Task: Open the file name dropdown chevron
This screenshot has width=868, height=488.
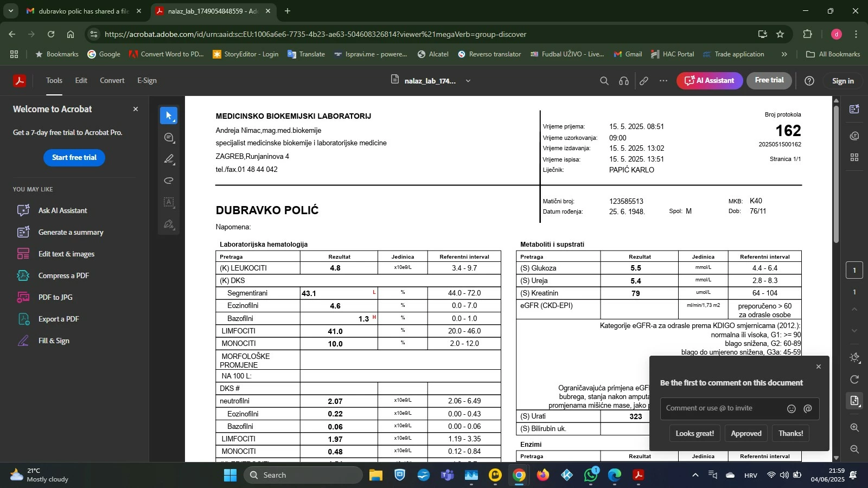Action: point(468,81)
